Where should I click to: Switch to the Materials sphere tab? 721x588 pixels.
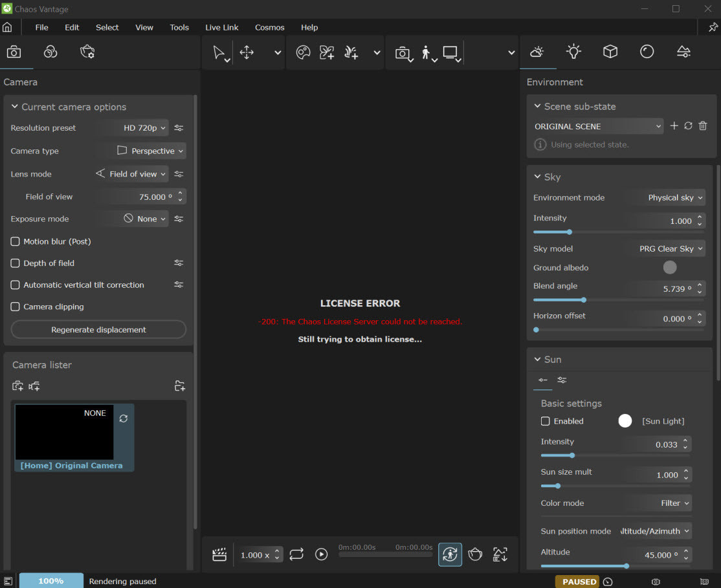tap(647, 52)
